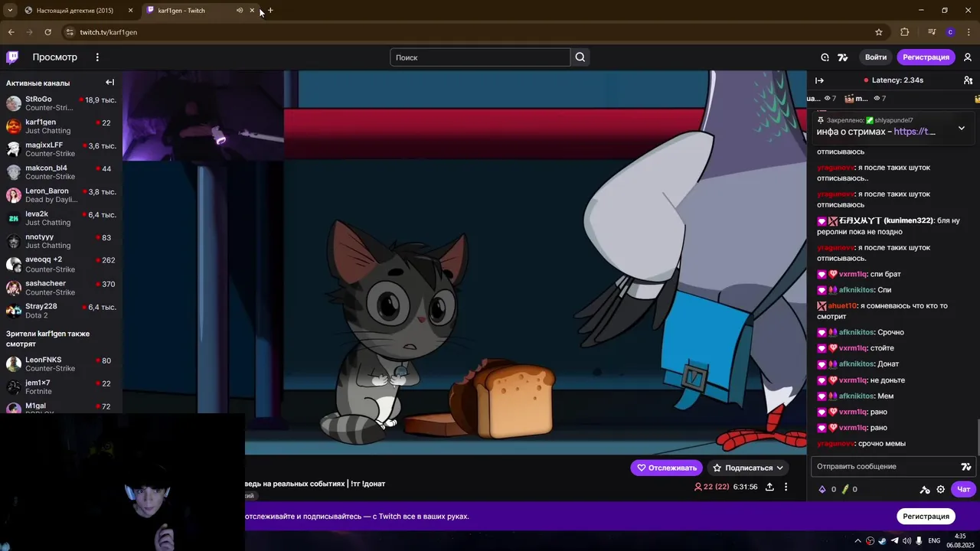Image resolution: width=980 pixels, height=551 pixels.
Task: Click the purple Чат send button
Action: (963, 489)
